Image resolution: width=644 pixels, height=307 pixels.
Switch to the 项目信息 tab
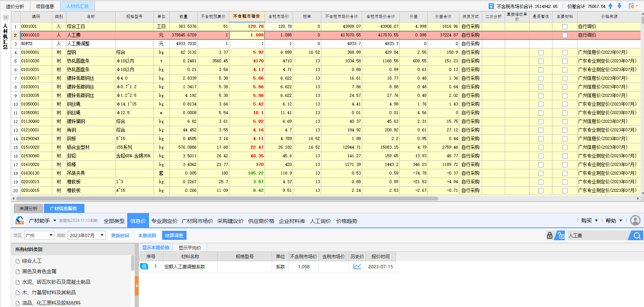coord(45,6)
